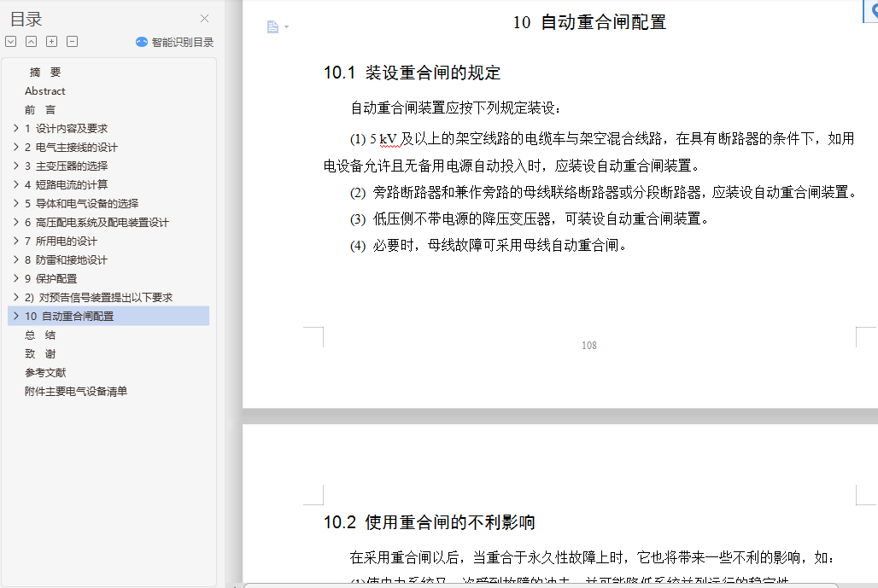Select 1 设计内容及要求 in outline
The width and height of the screenshot is (878, 588).
(66, 128)
